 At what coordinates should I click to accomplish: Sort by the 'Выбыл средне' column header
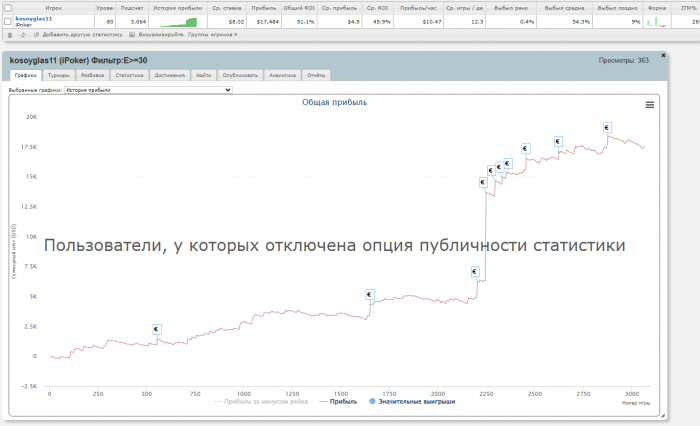[564, 8]
